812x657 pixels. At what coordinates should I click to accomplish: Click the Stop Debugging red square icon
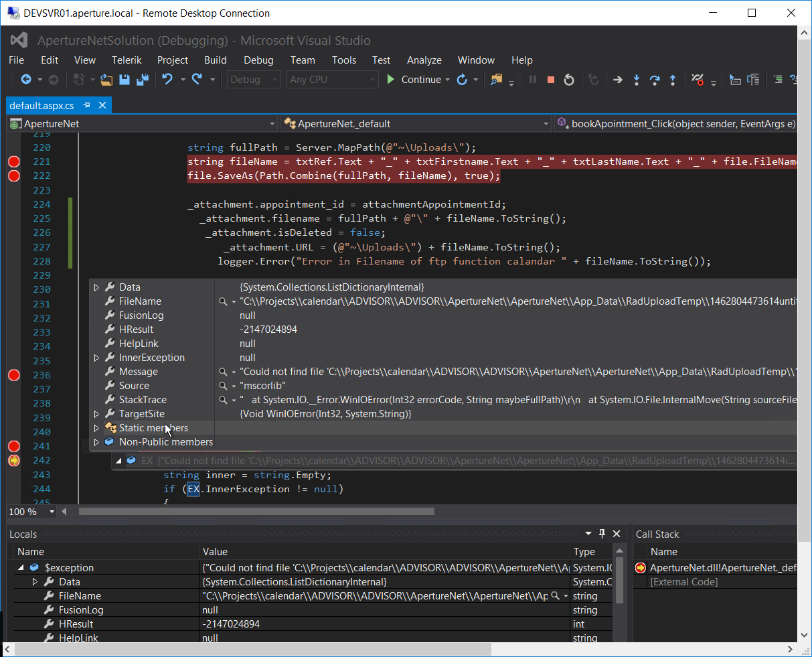point(551,80)
